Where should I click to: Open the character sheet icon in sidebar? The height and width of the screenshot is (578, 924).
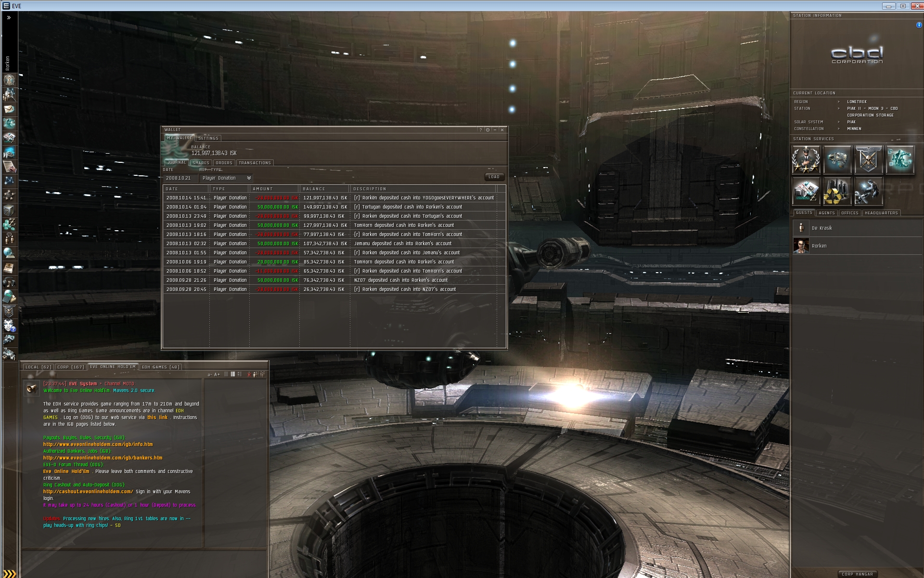point(9,80)
